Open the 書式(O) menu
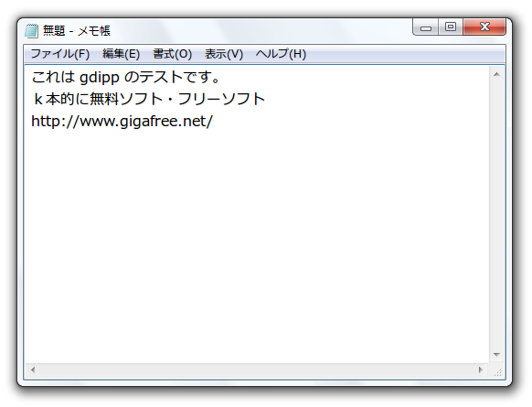The width and height of the screenshot is (532, 407). (x=173, y=54)
